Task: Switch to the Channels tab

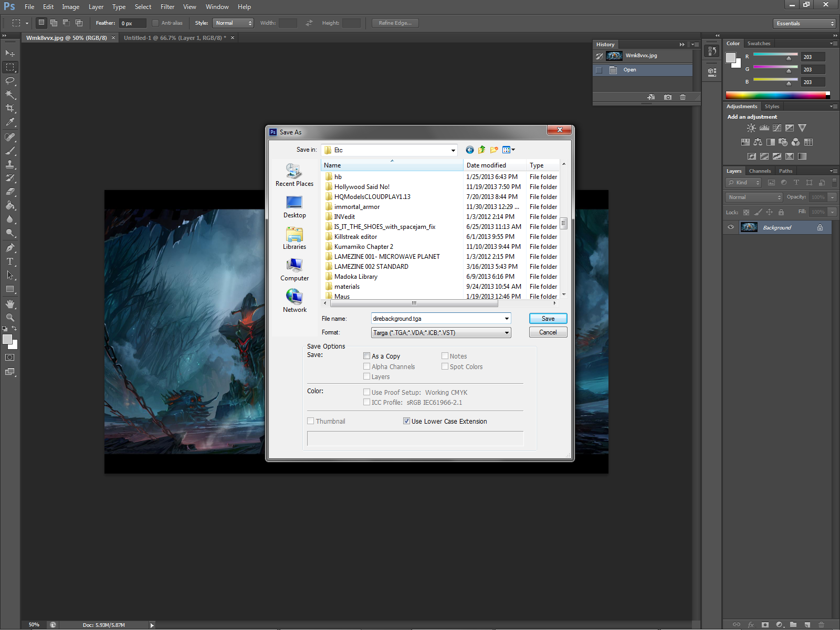Action: (760, 171)
